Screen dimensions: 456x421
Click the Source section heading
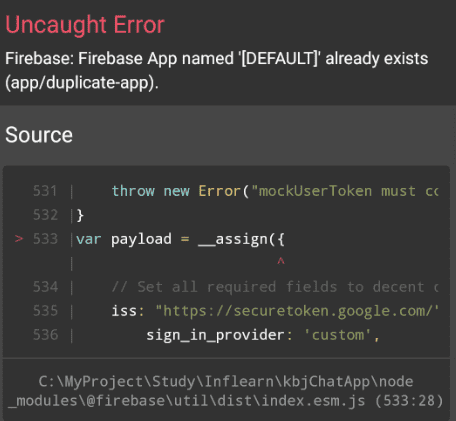39,135
